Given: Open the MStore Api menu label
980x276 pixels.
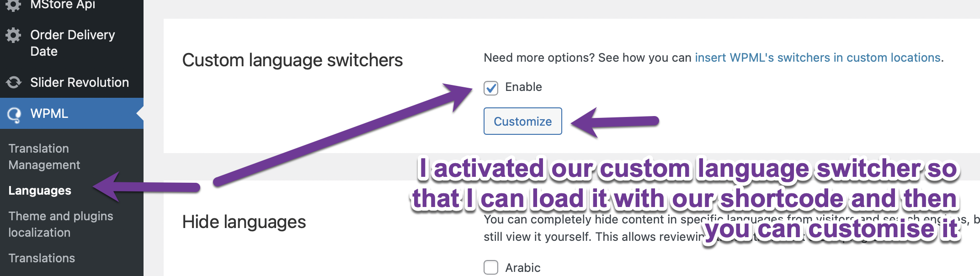Looking at the screenshot, I should click(x=63, y=5).
